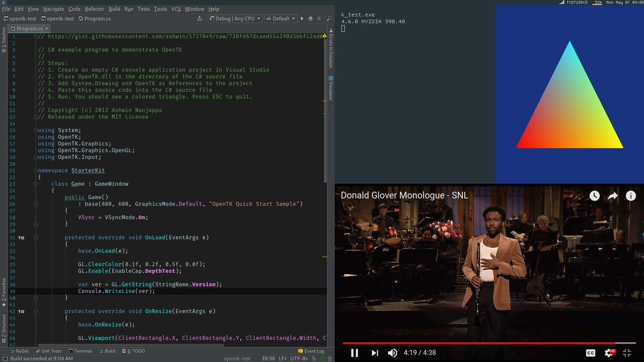This screenshot has height=362, width=644.
Task: Click the 39:36 caret position in status bar
Action: (268, 358)
